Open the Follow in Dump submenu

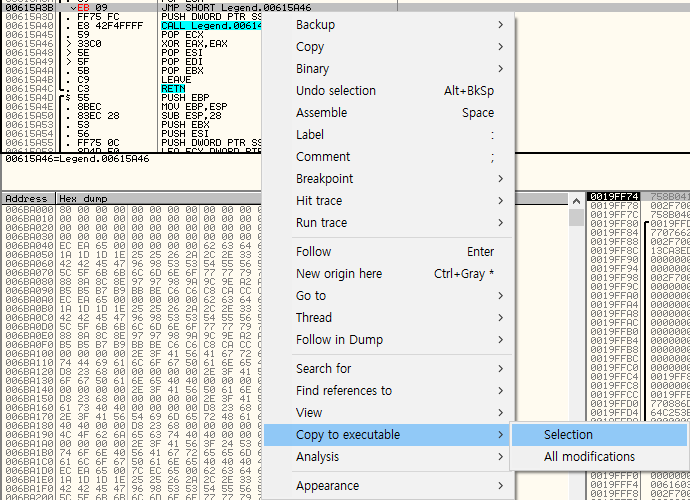(x=388, y=340)
